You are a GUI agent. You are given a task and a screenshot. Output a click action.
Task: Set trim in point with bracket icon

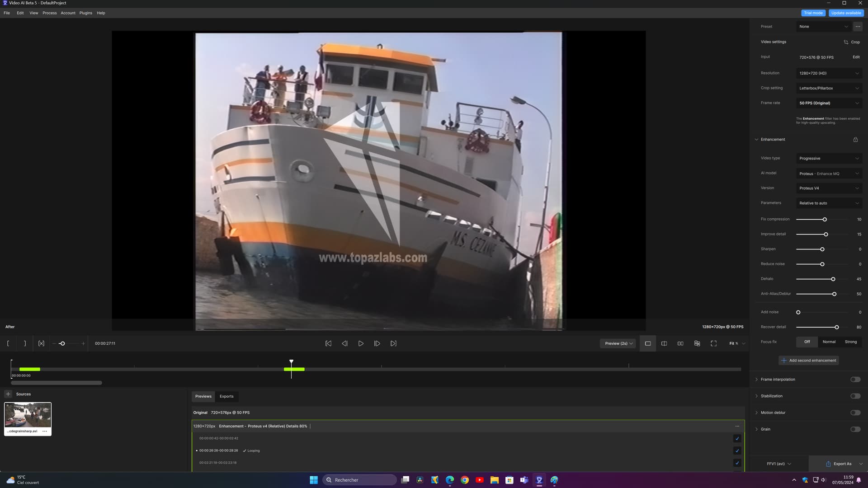point(8,343)
